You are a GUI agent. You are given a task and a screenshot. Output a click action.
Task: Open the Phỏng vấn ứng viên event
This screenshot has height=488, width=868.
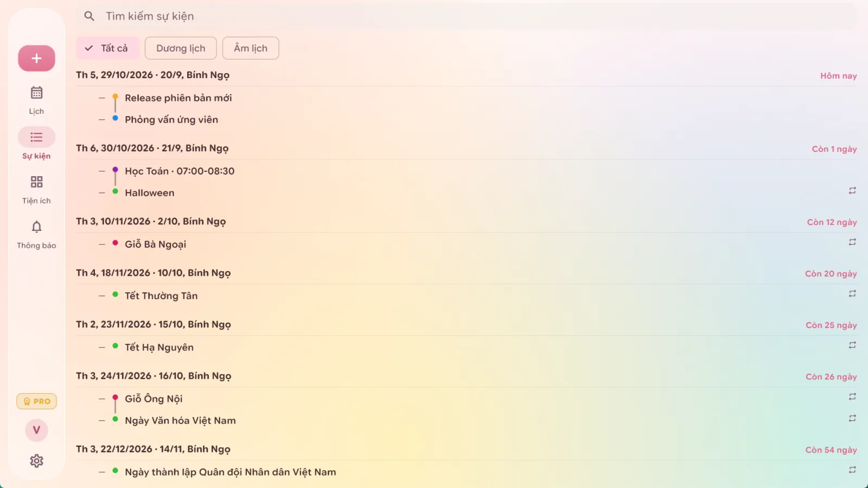click(x=171, y=120)
